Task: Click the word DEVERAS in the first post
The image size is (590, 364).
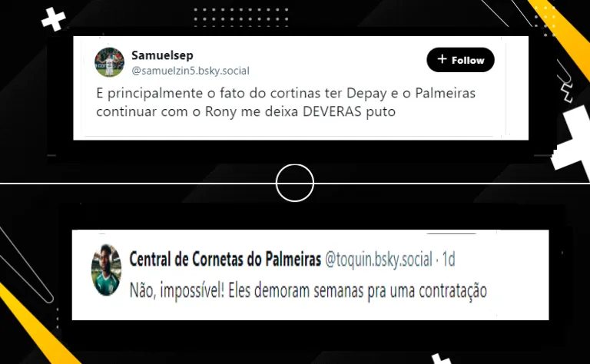Action: point(332,111)
